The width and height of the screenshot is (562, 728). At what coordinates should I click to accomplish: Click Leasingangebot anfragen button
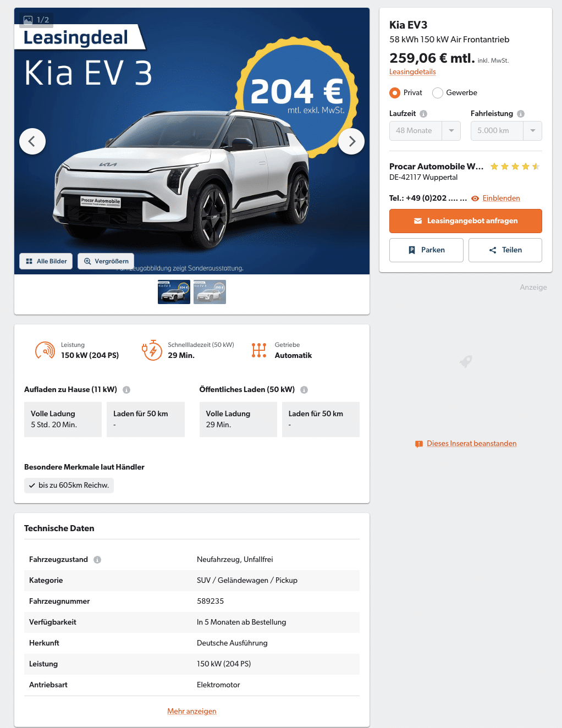point(466,221)
